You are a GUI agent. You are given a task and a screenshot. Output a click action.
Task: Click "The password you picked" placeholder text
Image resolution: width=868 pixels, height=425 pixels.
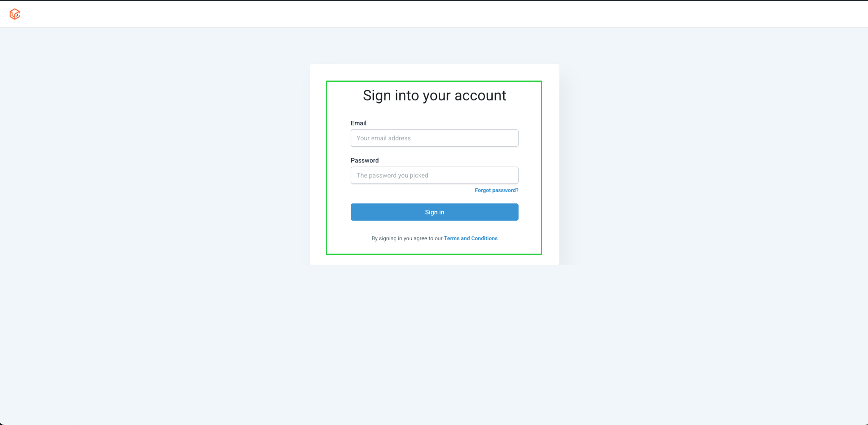(x=392, y=175)
